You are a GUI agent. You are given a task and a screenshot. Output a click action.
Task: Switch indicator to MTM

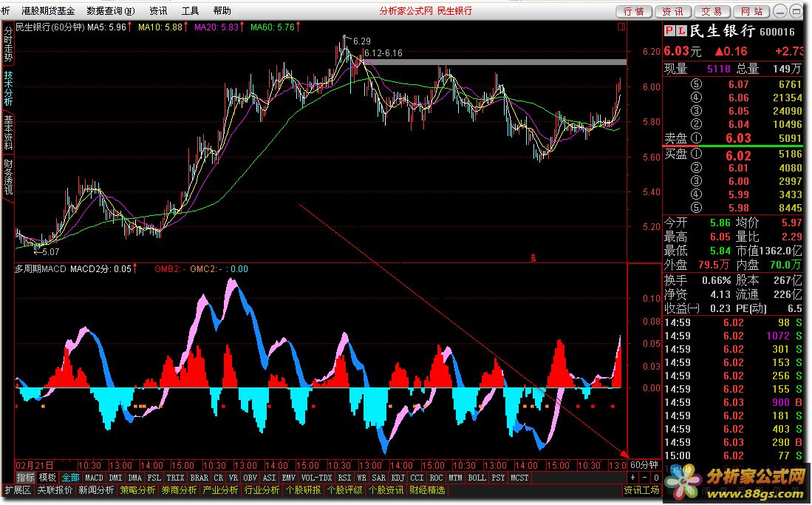[456, 478]
